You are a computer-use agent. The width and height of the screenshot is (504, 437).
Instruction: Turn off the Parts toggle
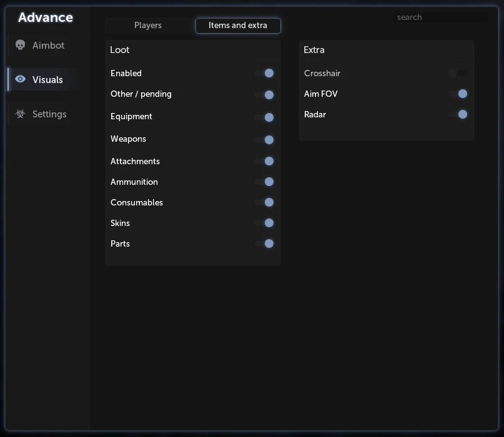[265, 243]
